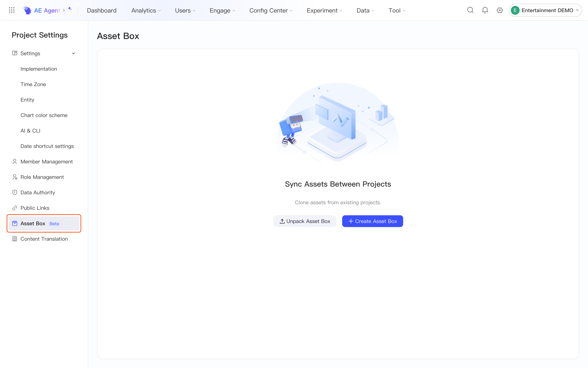
Task: Collapse the Settings section chevron
Action: (x=73, y=53)
